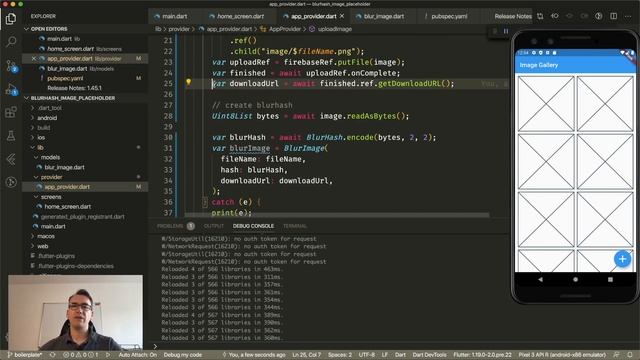Click UTF-8 encoding in status bar

367,355
